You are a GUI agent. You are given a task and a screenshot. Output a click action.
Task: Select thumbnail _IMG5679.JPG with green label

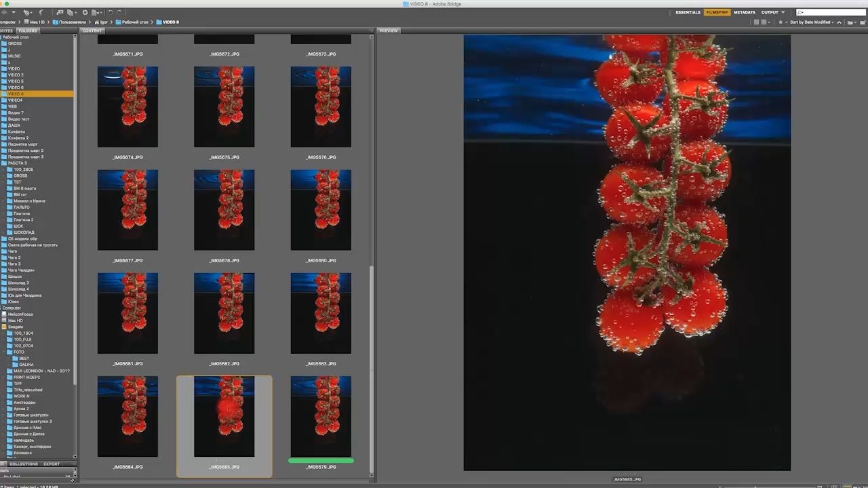[x=321, y=416]
